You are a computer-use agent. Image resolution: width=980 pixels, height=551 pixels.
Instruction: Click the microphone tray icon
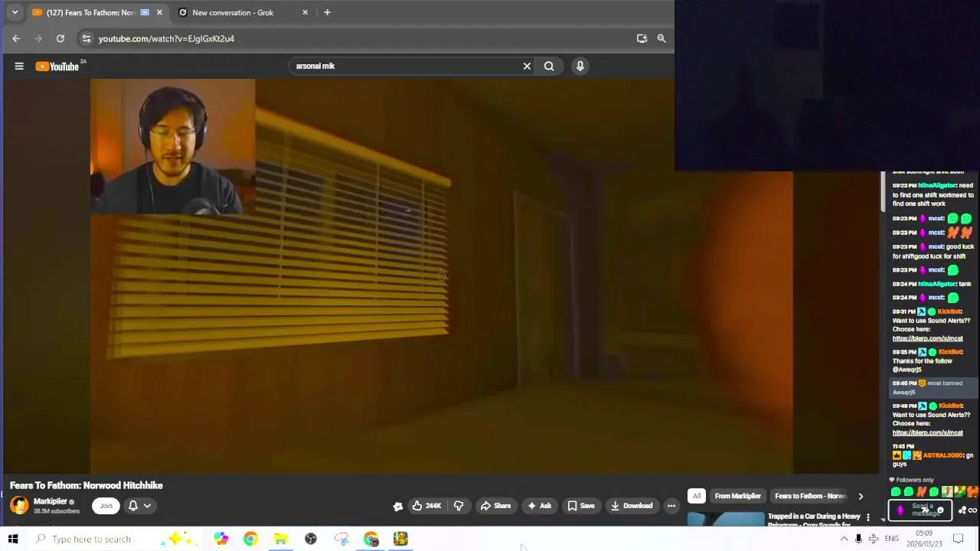click(x=858, y=539)
